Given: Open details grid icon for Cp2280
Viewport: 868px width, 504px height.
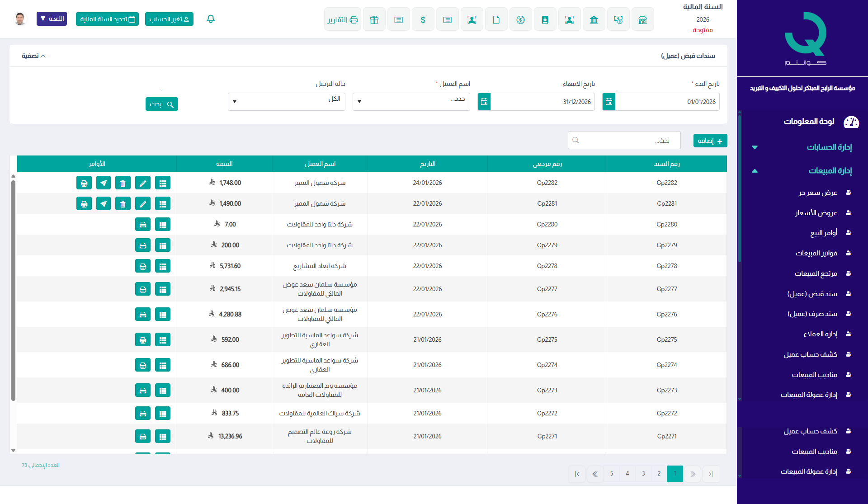Looking at the screenshot, I should pyautogui.click(x=163, y=225).
